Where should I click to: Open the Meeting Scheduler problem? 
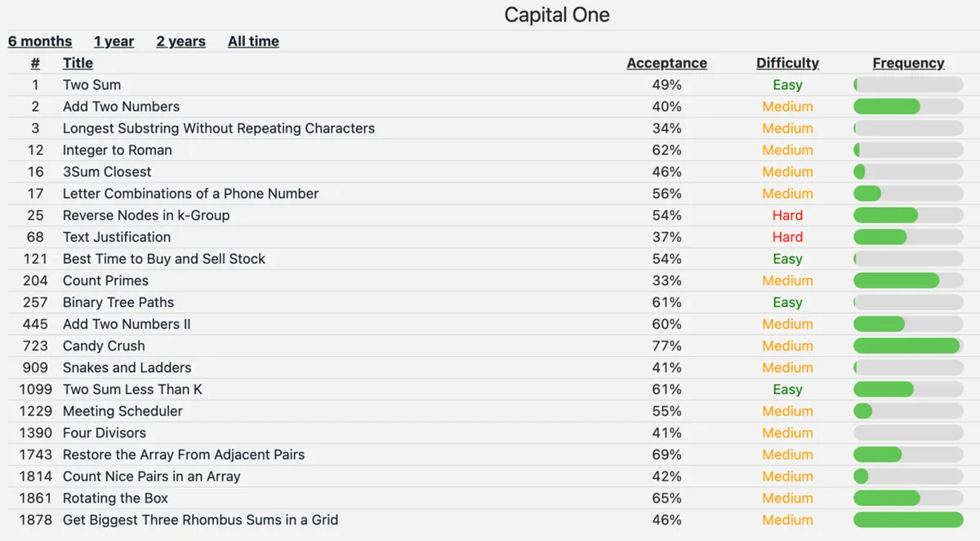click(122, 411)
